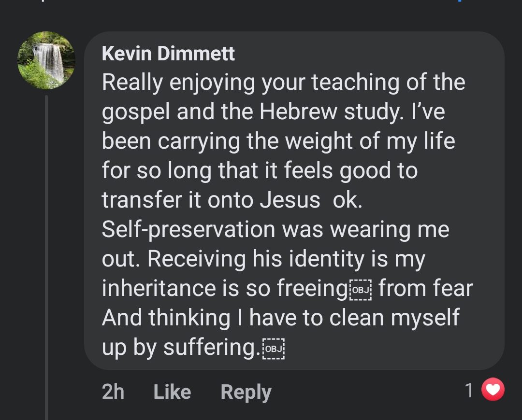The width and height of the screenshot is (522, 420).
Task: Click the word 'Jesus' in the comment
Action: click(290, 200)
